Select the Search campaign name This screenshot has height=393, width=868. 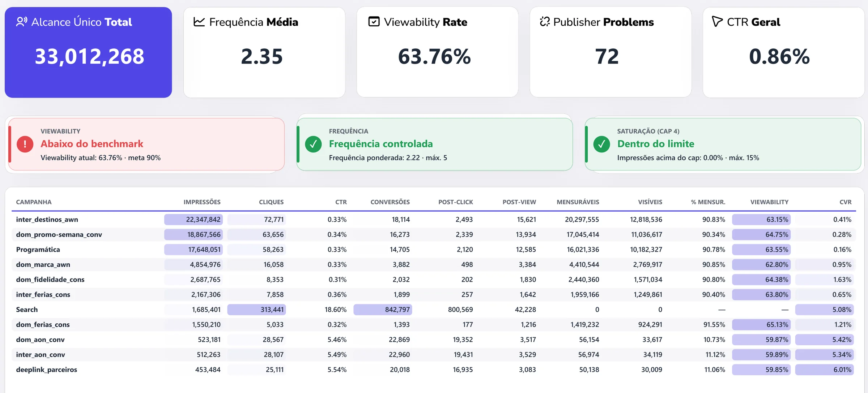coord(27,310)
